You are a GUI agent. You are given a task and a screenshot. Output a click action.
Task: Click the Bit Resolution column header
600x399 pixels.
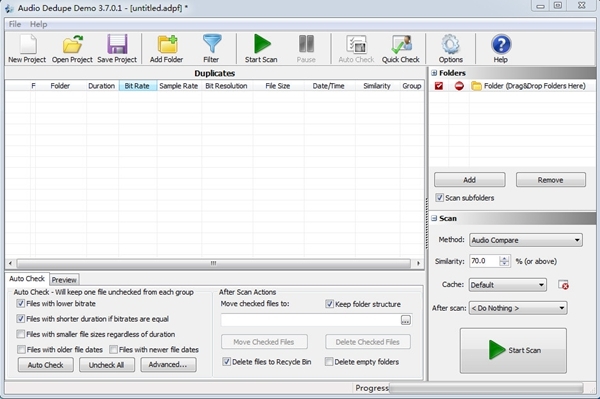[227, 86]
